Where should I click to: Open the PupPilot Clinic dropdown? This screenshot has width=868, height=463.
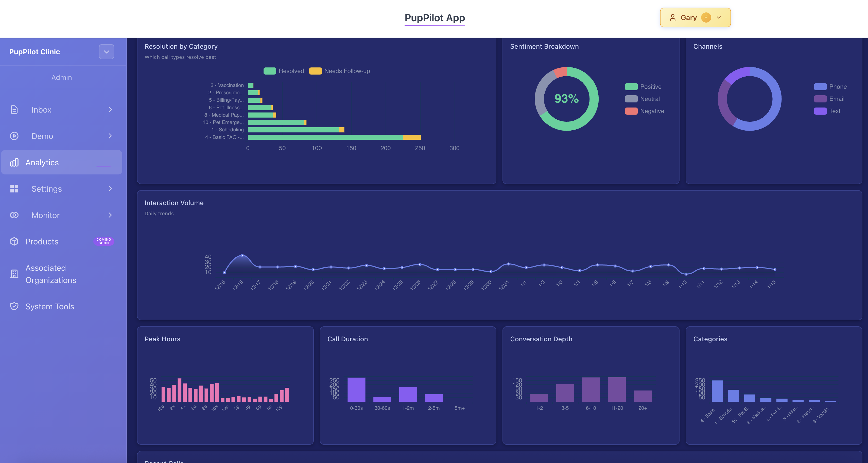pos(106,52)
